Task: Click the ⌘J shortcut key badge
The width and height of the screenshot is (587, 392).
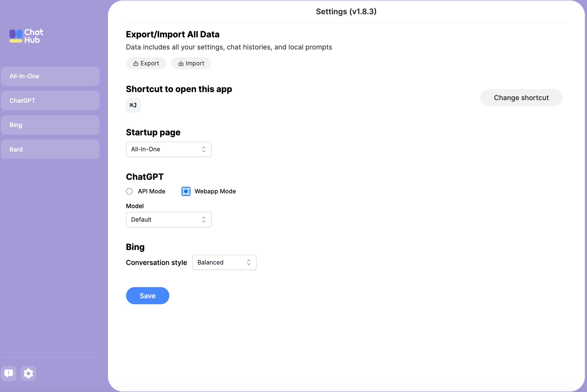Action: pos(133,105)
